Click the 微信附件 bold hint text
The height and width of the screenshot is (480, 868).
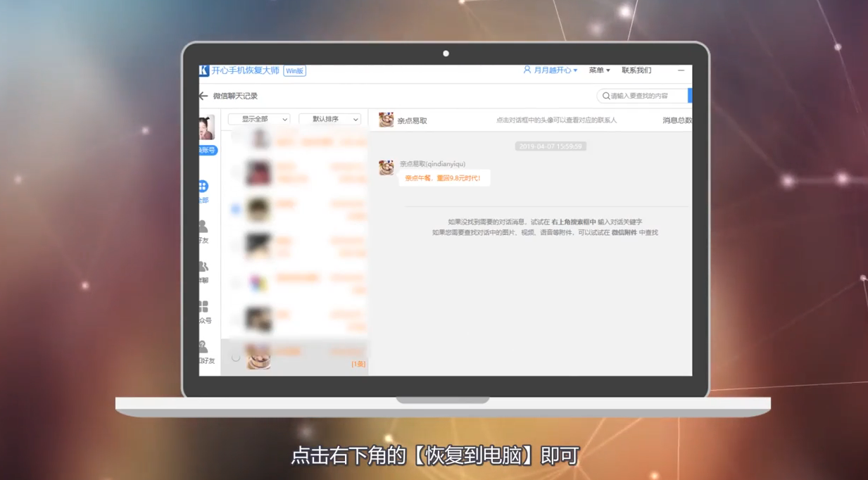[624, 232]
